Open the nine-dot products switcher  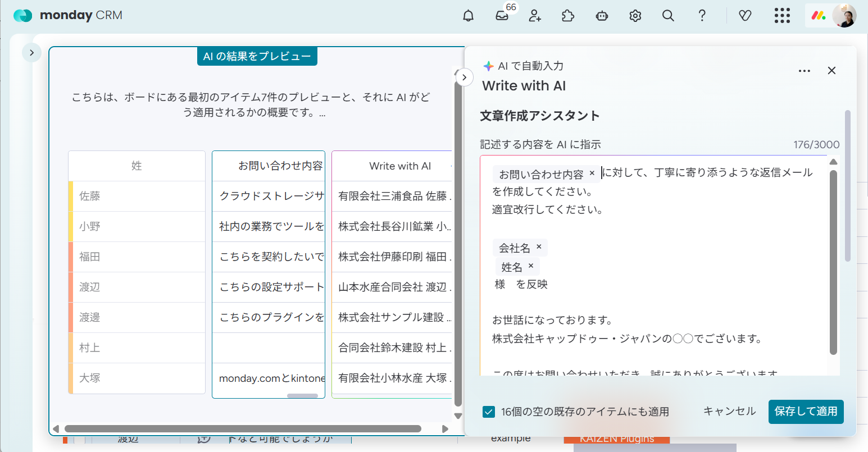(x=781, y=16)
